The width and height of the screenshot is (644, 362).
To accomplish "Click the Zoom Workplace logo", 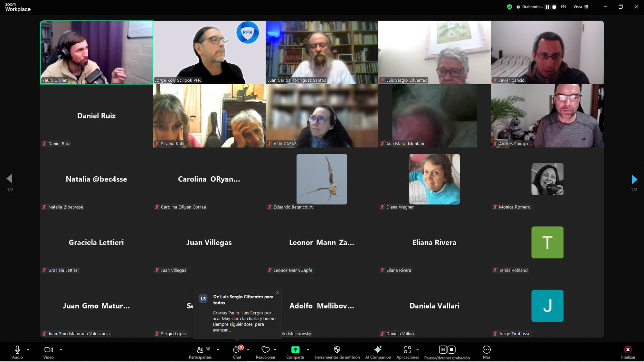I will pos(18,7).
